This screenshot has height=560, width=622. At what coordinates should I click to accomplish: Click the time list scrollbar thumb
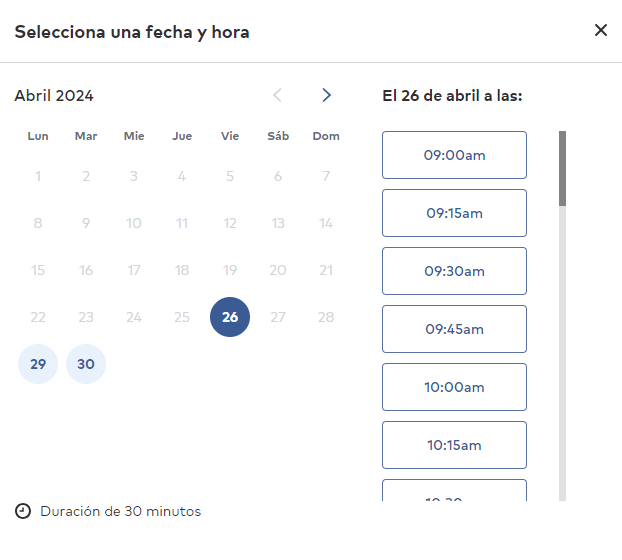[x=562, y=169]
